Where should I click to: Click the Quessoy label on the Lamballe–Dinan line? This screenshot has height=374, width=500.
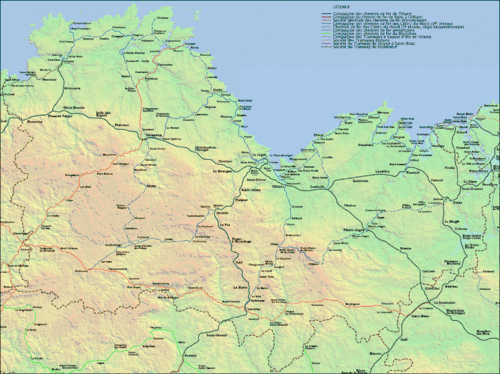pos(360,181)
